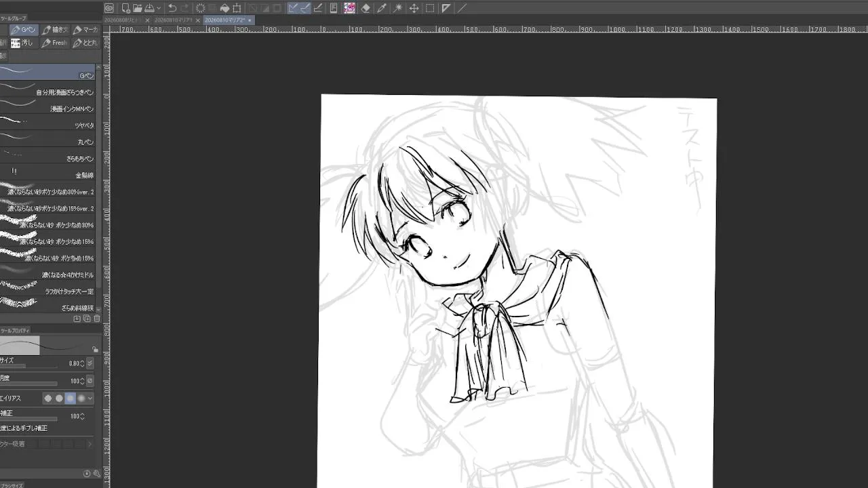The height and width of the screenshot is (488, 868).
Task: Undo the last stroke
Action: [172, 8]
